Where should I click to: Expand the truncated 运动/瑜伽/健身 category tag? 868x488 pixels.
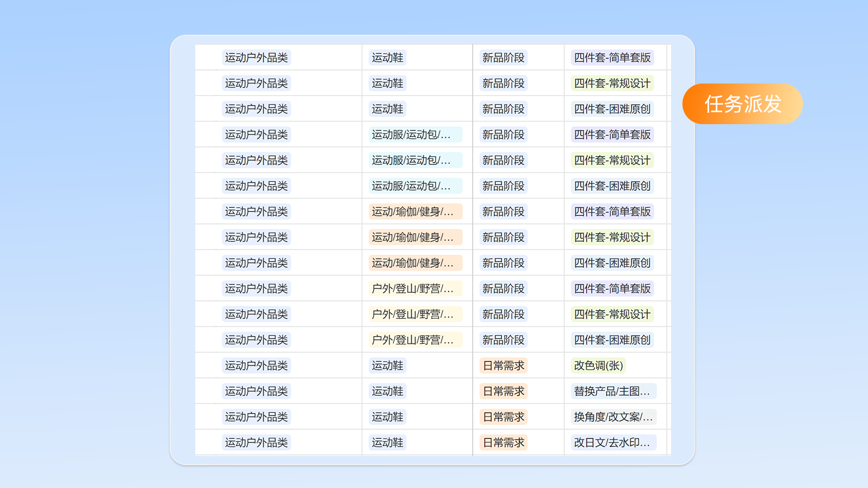tap(416, 211)
